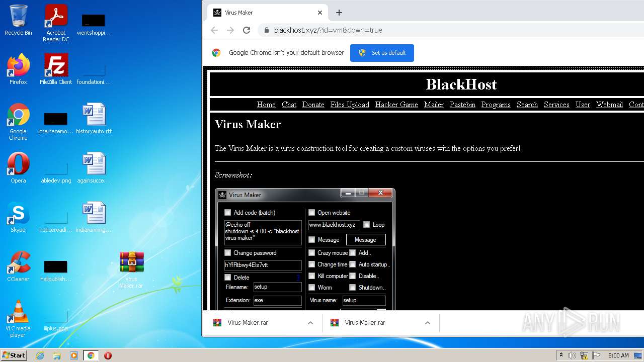Viewport: 644px width, 362px height.
Task: Expand options for first Virus Maker.rar download
Action: [x=310, y=323]
